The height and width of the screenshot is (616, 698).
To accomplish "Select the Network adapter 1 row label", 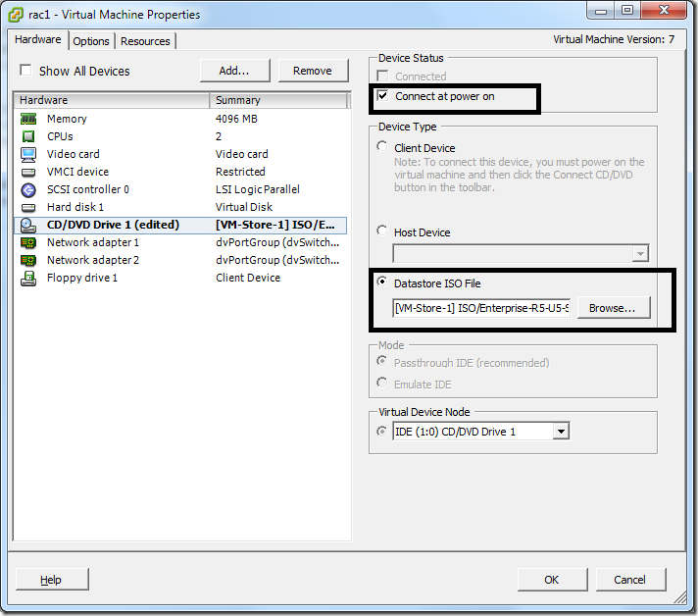I will 93,242.
